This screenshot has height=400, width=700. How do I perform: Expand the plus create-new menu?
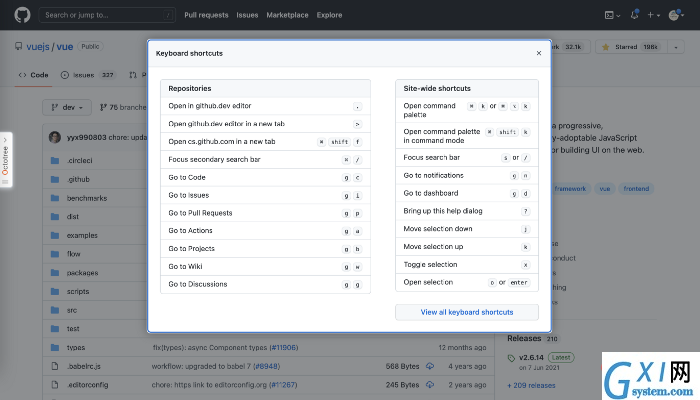click(x=654, y=15)
